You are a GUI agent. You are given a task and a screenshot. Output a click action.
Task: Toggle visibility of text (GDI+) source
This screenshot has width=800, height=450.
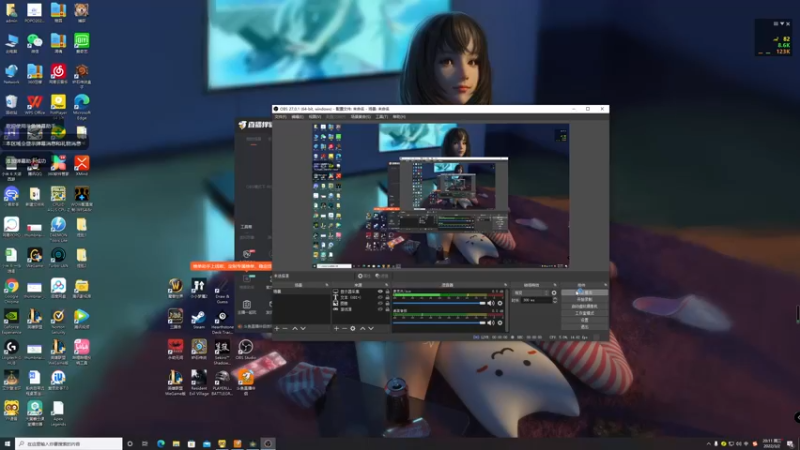click(x=380, y=297)
